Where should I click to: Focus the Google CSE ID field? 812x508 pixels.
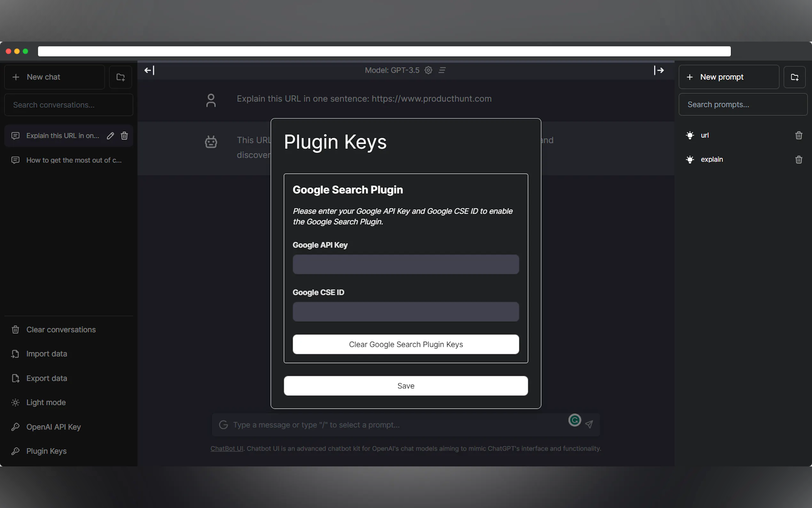[405, 312]
